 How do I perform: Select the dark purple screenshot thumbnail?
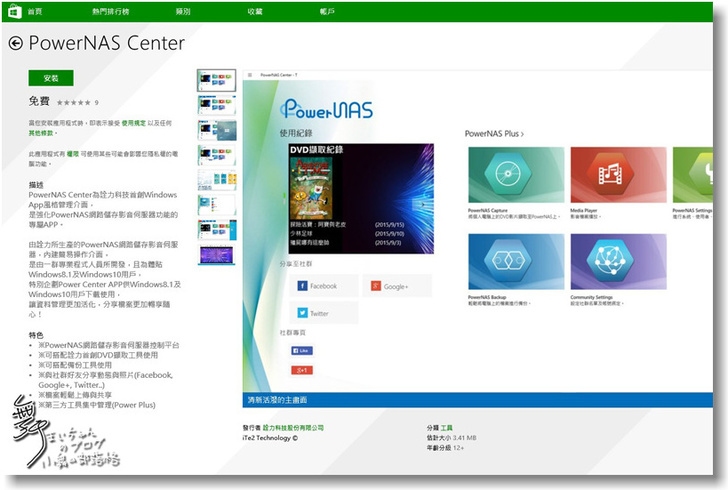point(216,255)
